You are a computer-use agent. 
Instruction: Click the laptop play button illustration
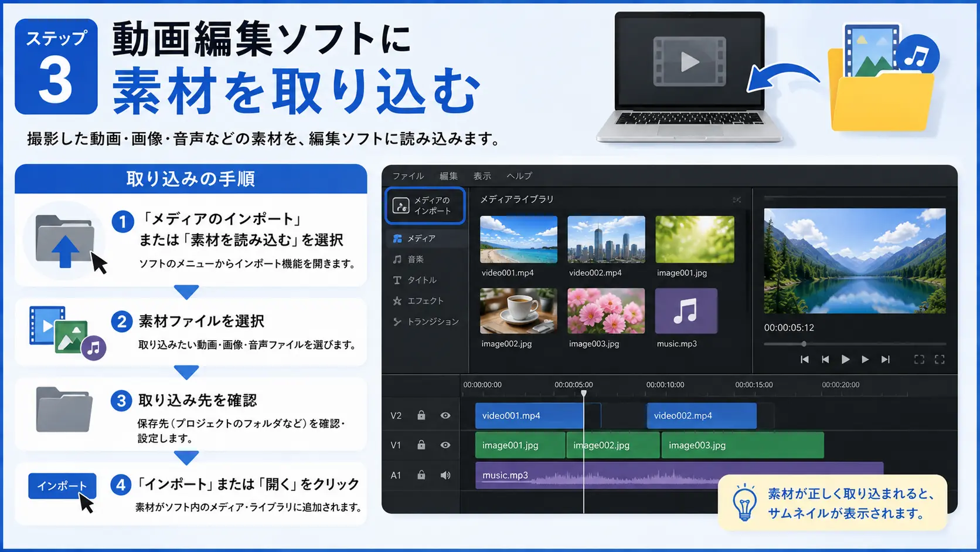pyautogui.click(x=690, y=62)
